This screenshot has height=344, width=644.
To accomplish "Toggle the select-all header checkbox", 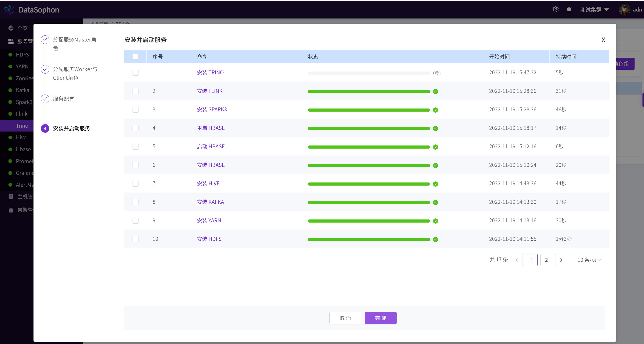I will coord(135,57).
